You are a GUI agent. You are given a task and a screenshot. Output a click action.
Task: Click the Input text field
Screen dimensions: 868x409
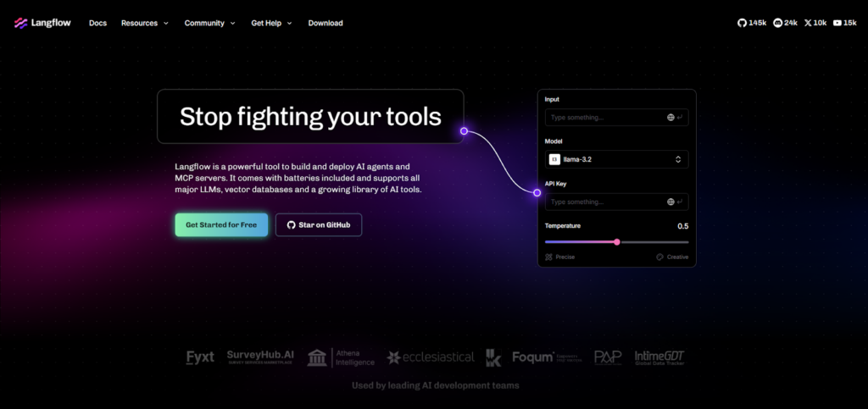click(x=617, y=117)
